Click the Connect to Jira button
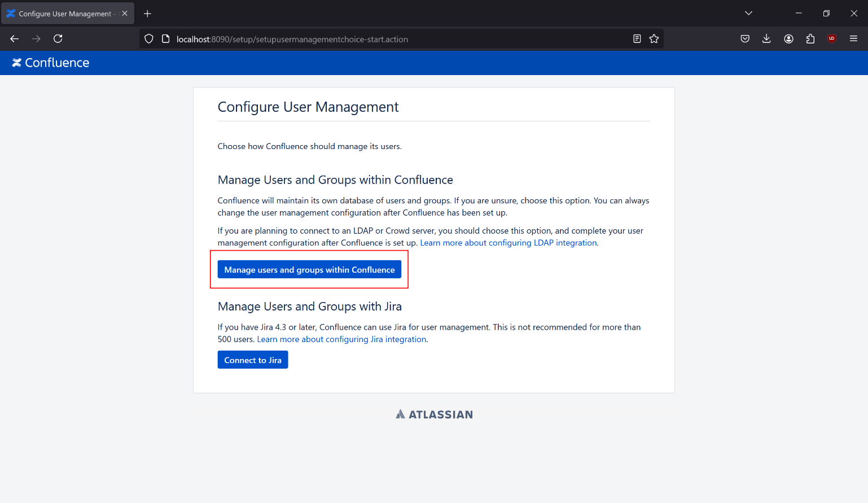Image resolution: width=868 pixels, height=503 pixels. click(x=253, y=360)
